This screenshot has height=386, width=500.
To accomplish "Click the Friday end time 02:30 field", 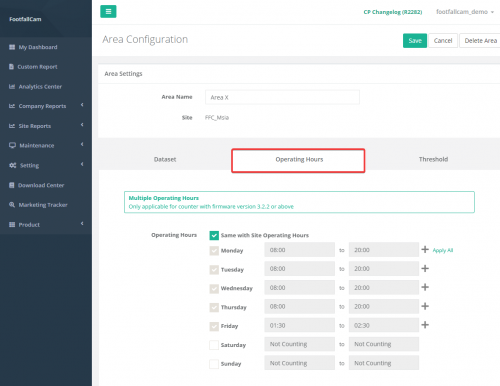I will (x=384, y=325).
